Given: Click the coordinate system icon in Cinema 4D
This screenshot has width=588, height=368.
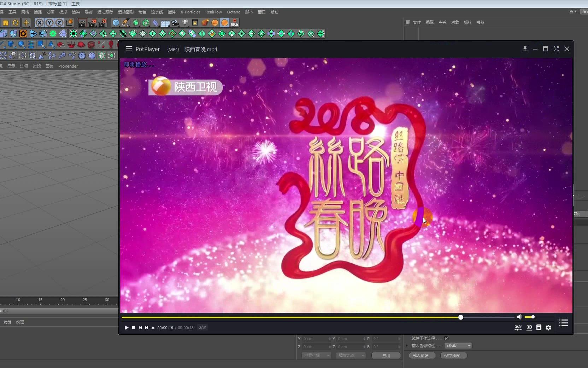Looking at the screenshot, I should coord(70,23).
